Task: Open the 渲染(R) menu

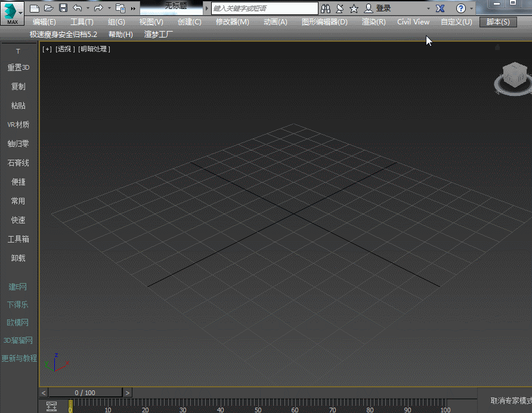Action: [373, 22]
